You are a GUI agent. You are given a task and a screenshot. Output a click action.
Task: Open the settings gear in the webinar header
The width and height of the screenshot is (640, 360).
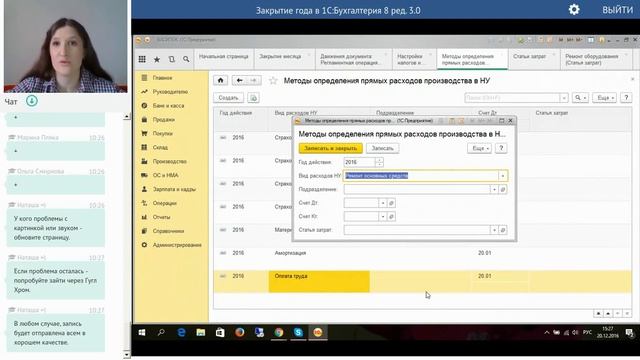coord(574,9)
